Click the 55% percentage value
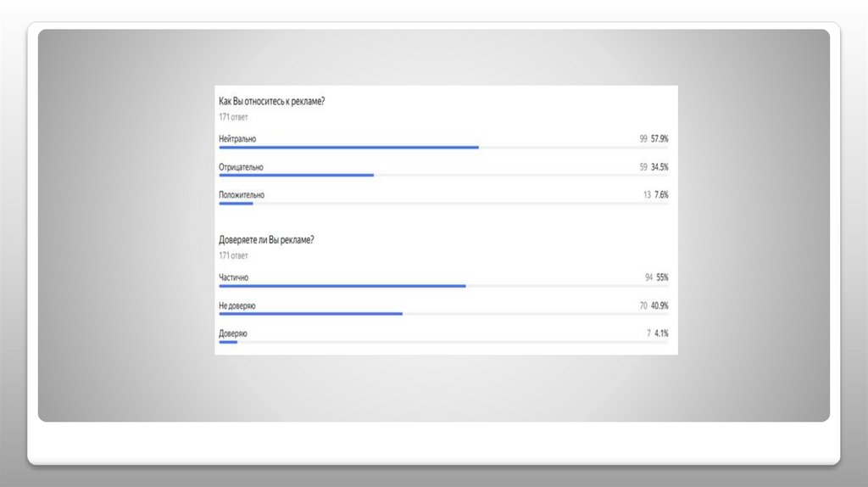Screen dimensions: 868x487 tap(662, 277)
